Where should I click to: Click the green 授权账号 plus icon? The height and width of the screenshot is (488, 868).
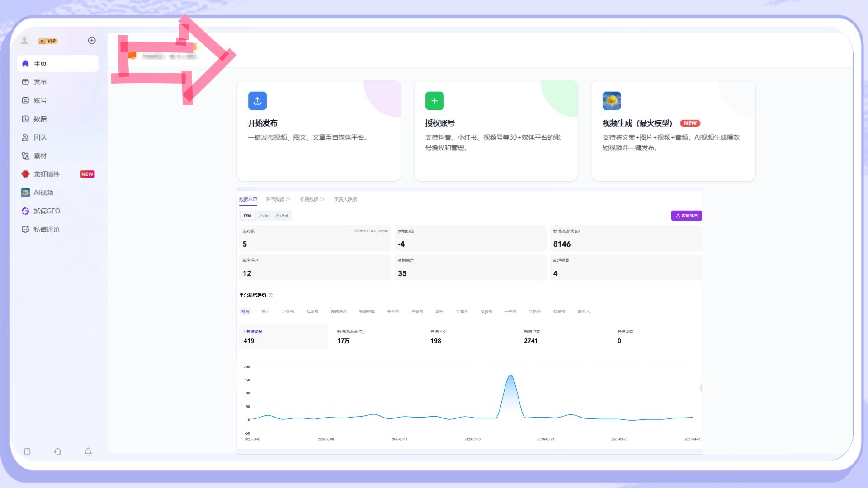click(x=434, y=101)
